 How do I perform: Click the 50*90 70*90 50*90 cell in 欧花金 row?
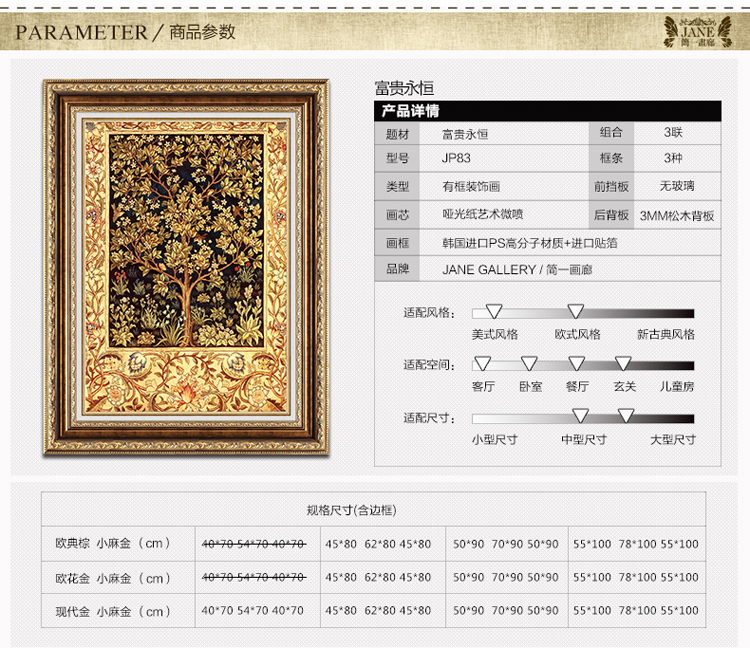(x=506, y=577)
